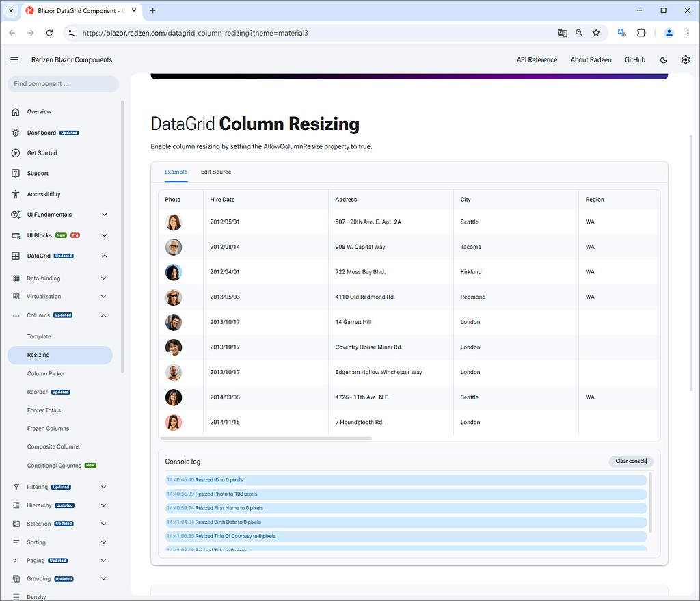Switch to the Edit Source tab
This screenshot has height=601, width=700.
[x=216, y=172]
